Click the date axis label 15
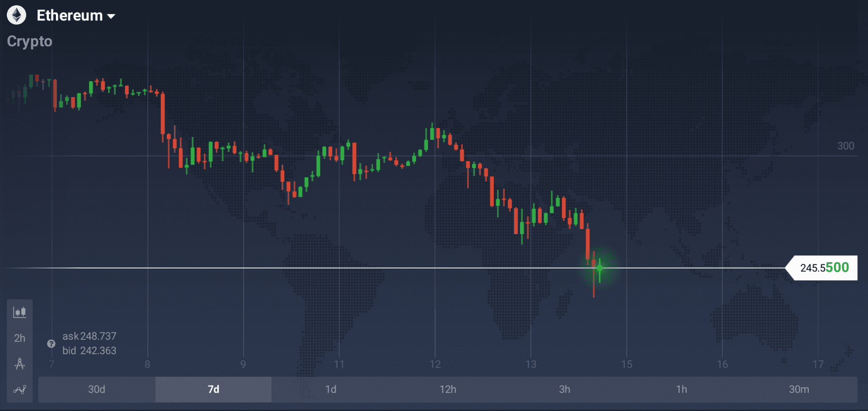Screen dimensions: 868x411 [x=627, y=364]
